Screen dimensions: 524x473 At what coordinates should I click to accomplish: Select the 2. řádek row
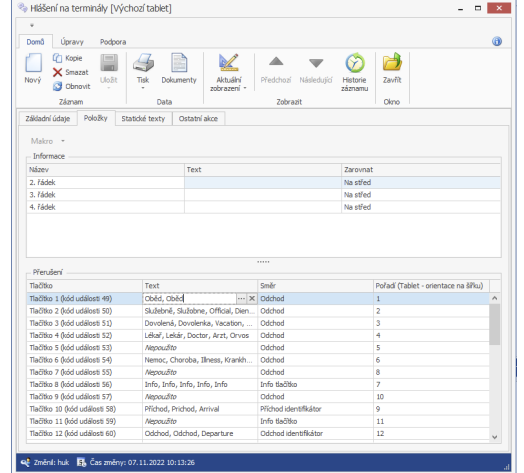(x=264, y=183)
